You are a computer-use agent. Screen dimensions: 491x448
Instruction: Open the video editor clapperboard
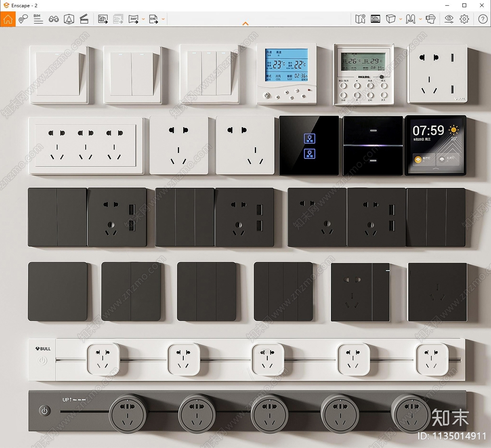click(84, 19)
